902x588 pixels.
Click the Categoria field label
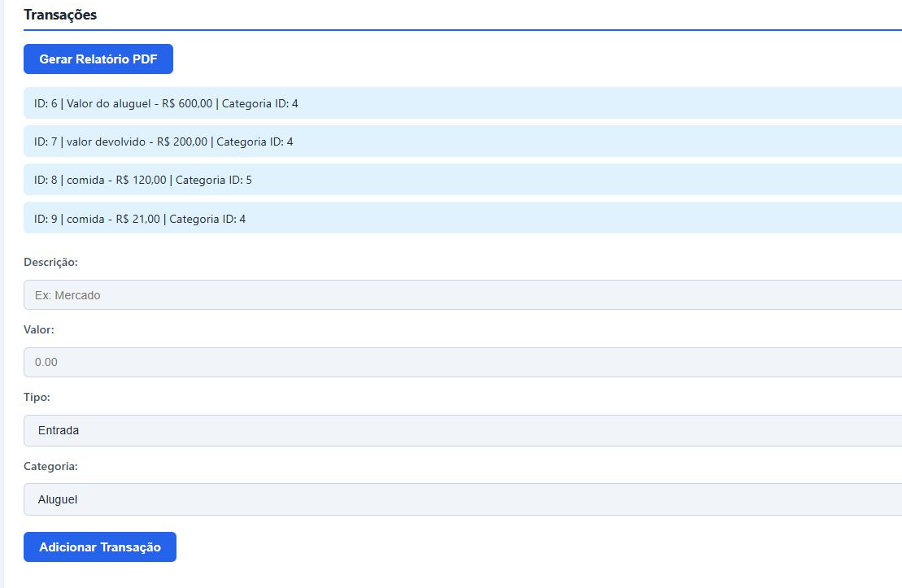coord(50,467)
